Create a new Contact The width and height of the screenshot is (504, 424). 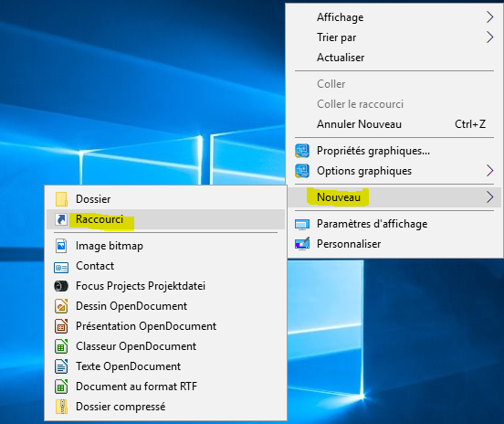(165, 266)
